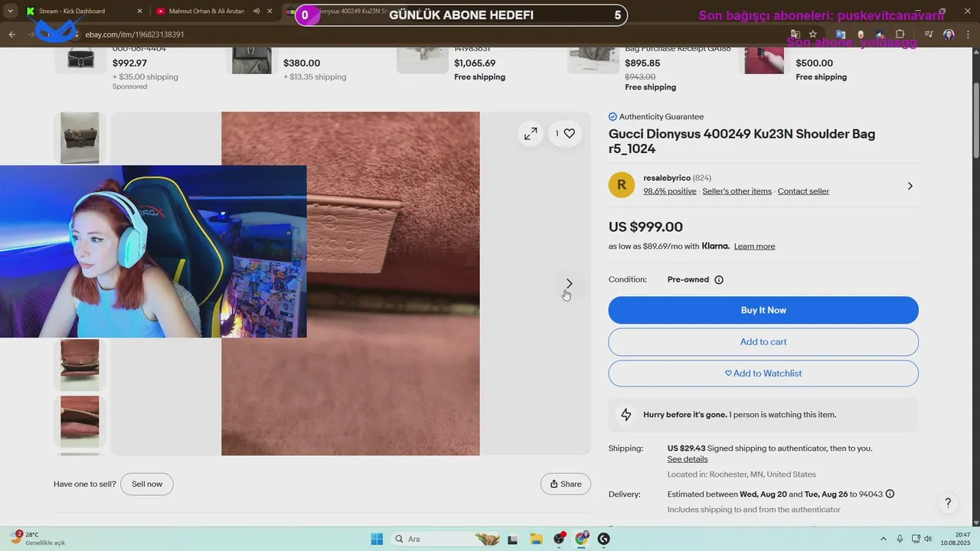Open Contact seller link

click(x=803, y=191)
